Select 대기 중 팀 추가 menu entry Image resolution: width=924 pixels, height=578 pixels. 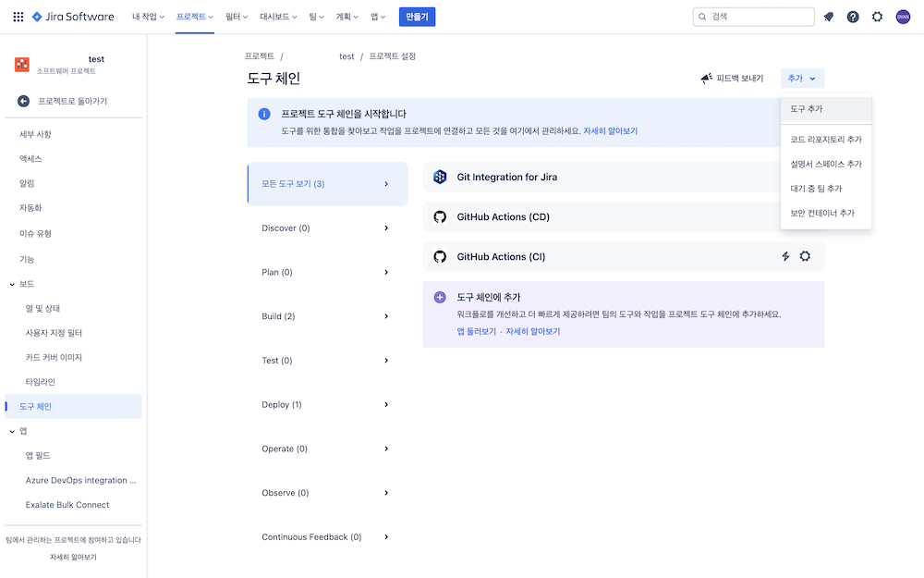(825, 189)
